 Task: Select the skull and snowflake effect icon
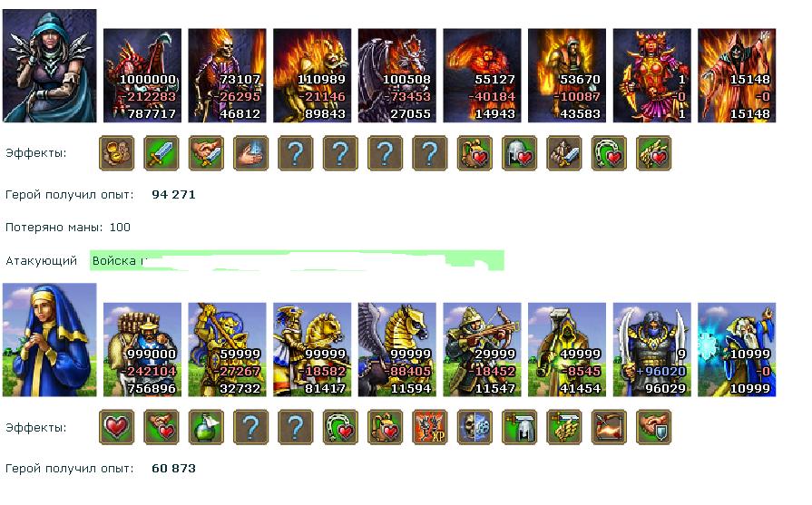tap(474, 427)
